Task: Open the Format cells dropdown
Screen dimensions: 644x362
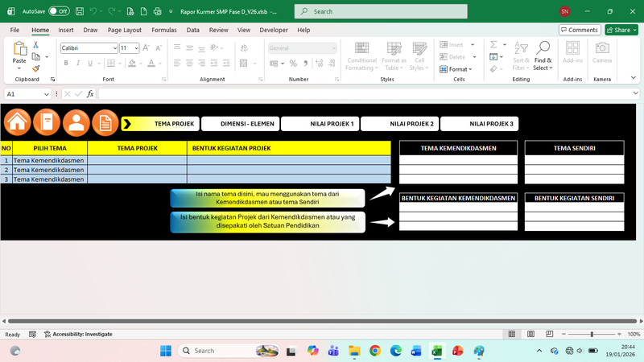Action: tap(459, 69)
